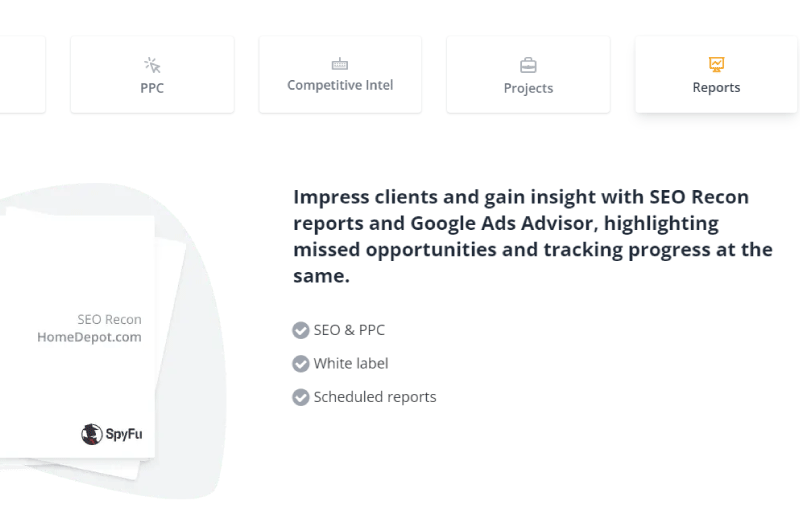
Task: Click the SEO Recon title on report cover
Action: click(109, 320)
